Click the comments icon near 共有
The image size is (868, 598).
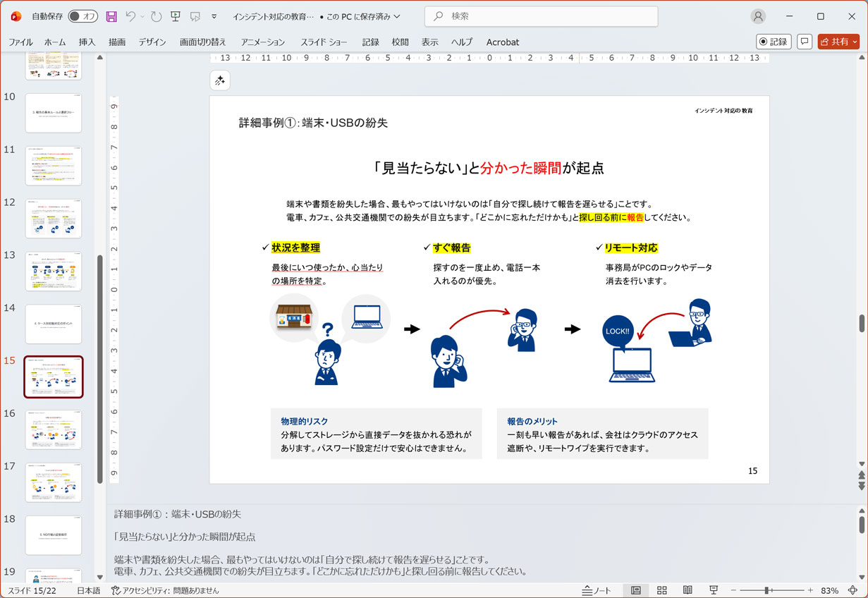[805, 42]
